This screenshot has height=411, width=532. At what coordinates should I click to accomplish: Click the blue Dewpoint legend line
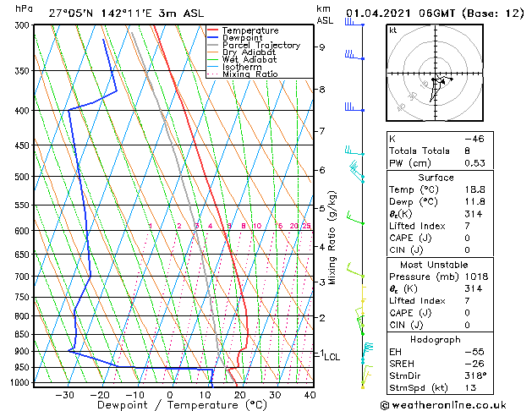pyautogui.click(x=212, y=38)
